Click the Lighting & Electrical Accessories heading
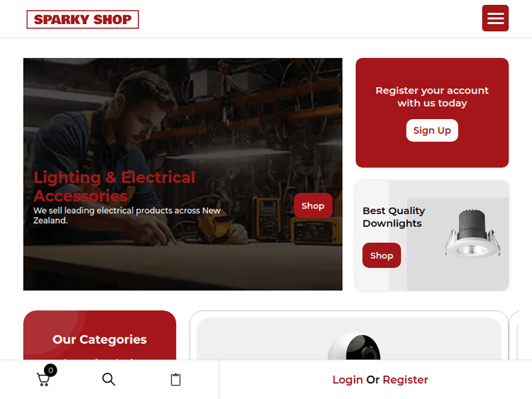This screenshot has height=399, width=532. click(x=114, y=186)
